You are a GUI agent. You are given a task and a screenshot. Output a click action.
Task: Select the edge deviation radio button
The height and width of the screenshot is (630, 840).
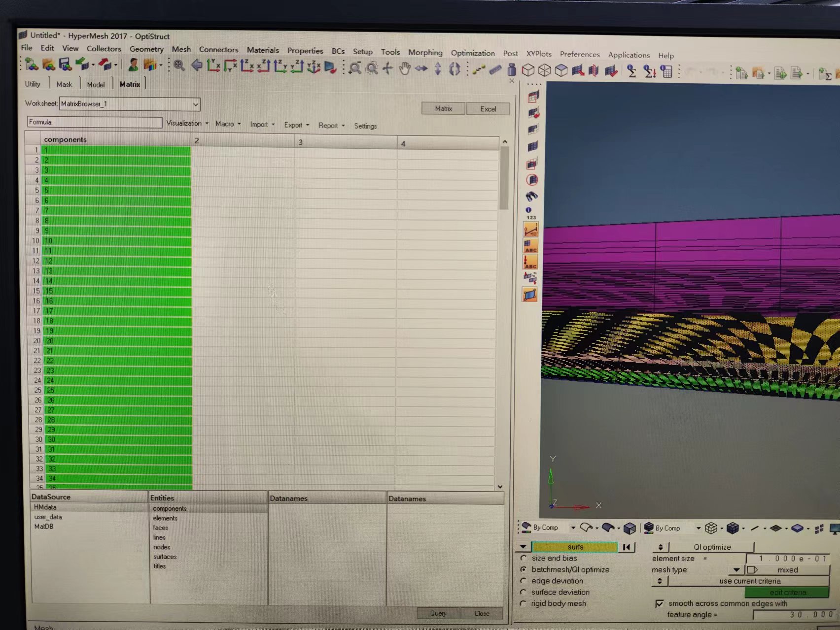click(x=524, y=580)
